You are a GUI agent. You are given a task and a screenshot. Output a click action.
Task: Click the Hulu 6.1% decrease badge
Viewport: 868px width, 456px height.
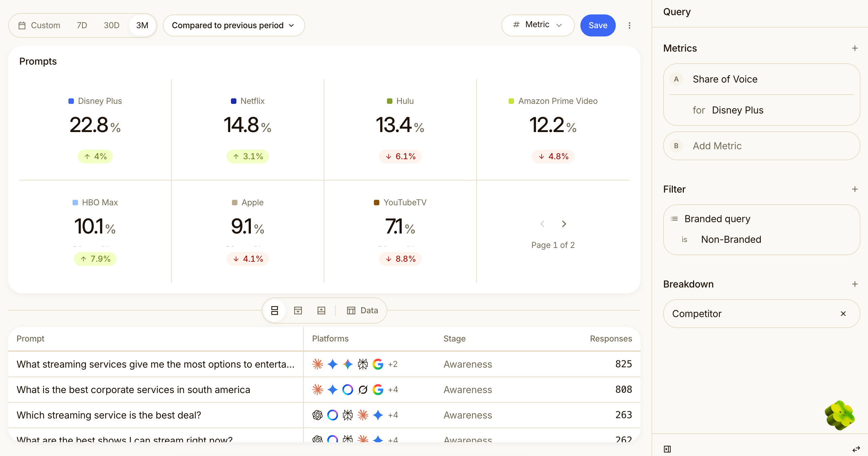pos(400,156)
